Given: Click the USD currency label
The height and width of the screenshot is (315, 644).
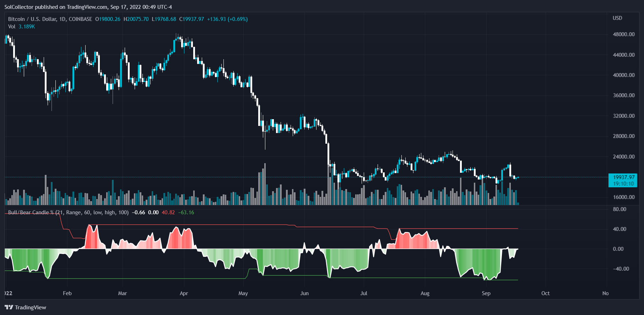Looking at the screenshot, I should coord(617,18).
